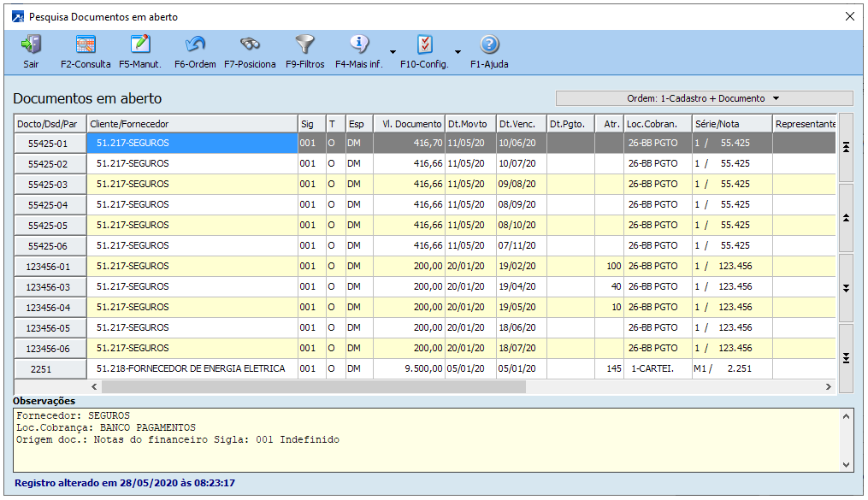The image size is (868, 500).
Task: Expand the arrow beside F4-Mais inf.
Action: click(x=393, y=52)
